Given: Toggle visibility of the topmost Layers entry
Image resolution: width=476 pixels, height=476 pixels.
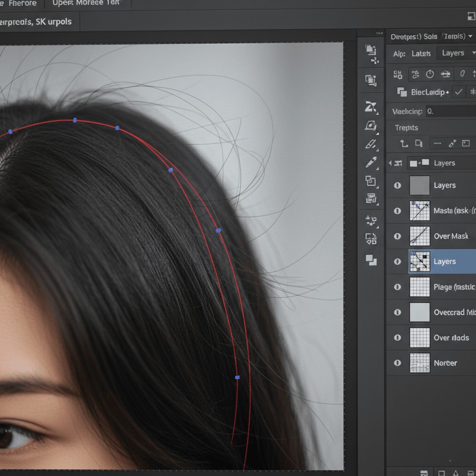Looking at the screenshot, I should [x=397, y=185].
